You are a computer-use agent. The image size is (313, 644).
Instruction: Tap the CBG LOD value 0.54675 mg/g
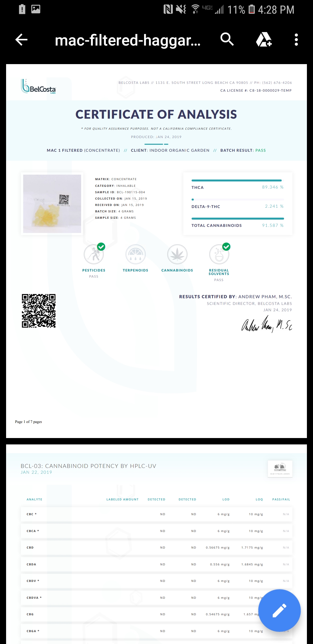pyautogui.click(x=218, y=614)
